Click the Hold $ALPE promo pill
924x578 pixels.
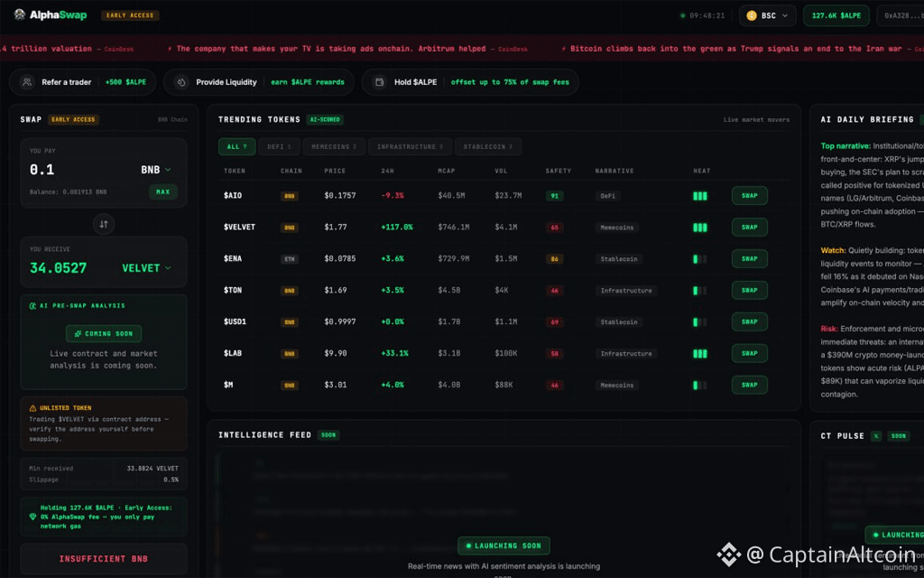[470, 82]
